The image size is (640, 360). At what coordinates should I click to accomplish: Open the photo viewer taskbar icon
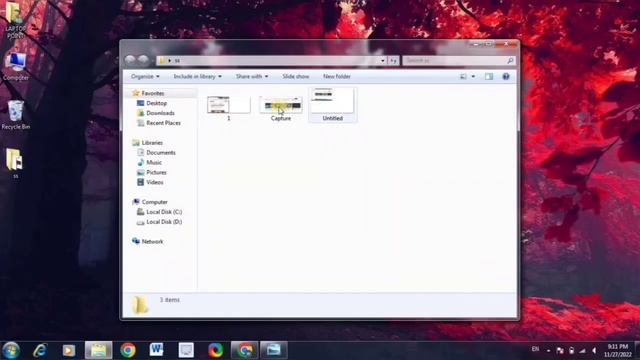[x=274, y=350]
